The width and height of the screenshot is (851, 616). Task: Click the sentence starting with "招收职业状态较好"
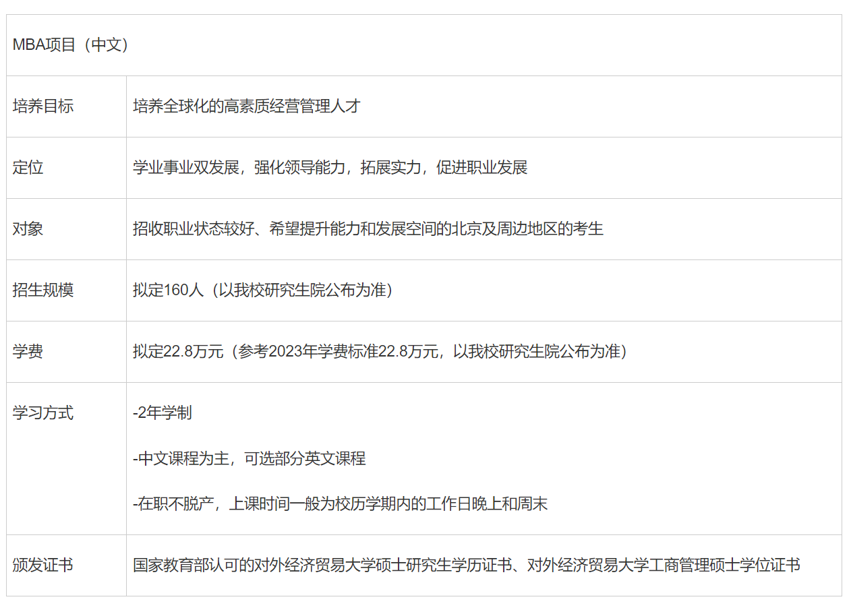coord(368,229)
